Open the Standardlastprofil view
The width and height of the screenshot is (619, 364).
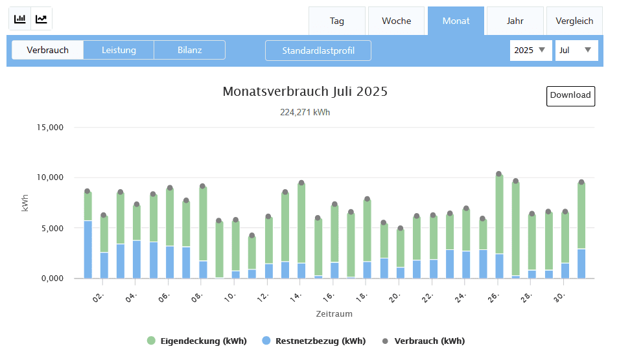click(318, 51)
